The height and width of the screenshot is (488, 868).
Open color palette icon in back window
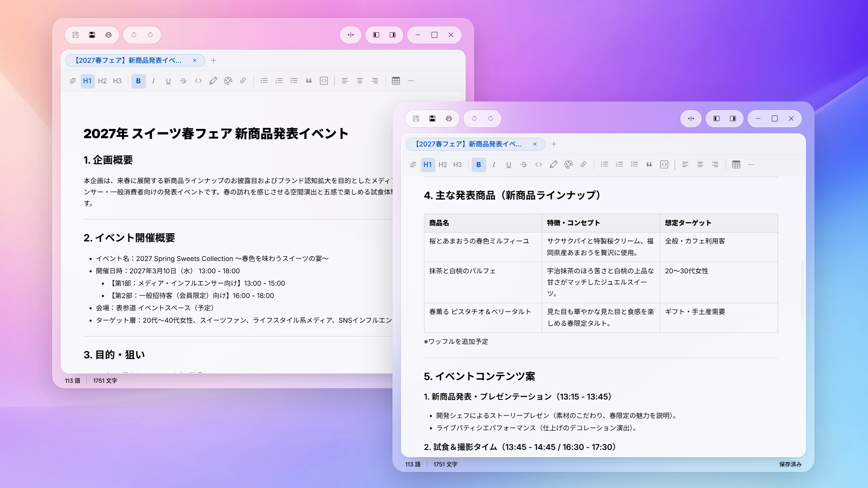[x=228, y=81]
